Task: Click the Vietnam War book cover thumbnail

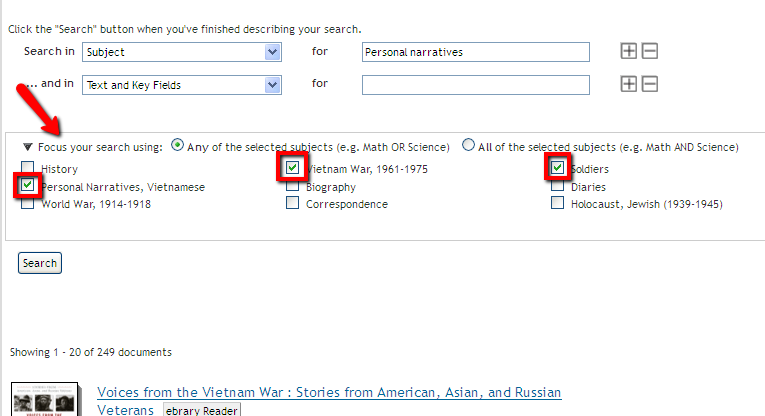Action: [45, 400]
